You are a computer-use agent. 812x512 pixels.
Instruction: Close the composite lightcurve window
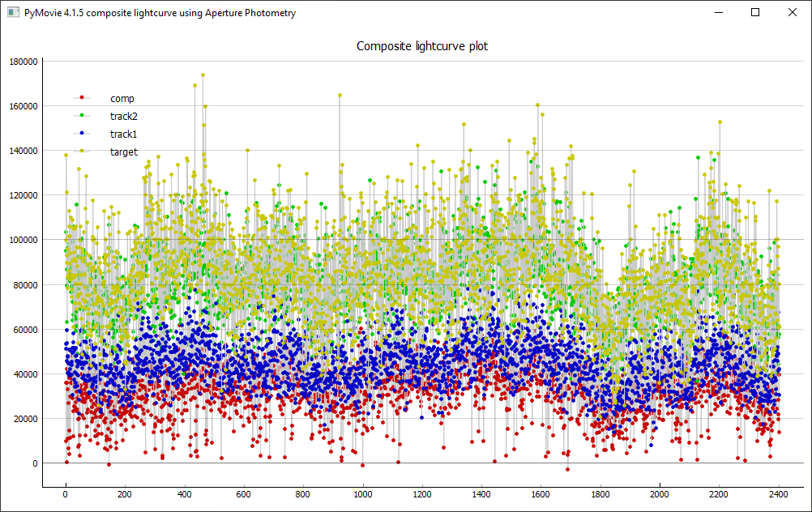(793, 13)
